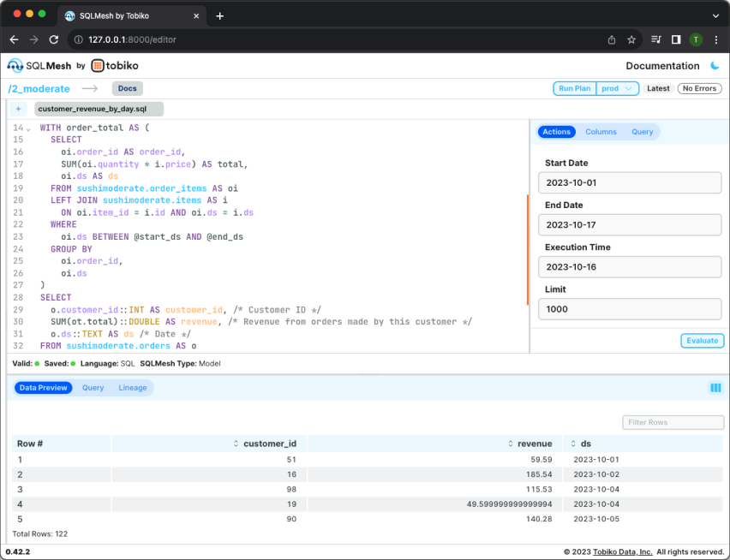Click the orange editor scrollbar marker
This screenshot has width=730, height=560.
coord(528,250)
